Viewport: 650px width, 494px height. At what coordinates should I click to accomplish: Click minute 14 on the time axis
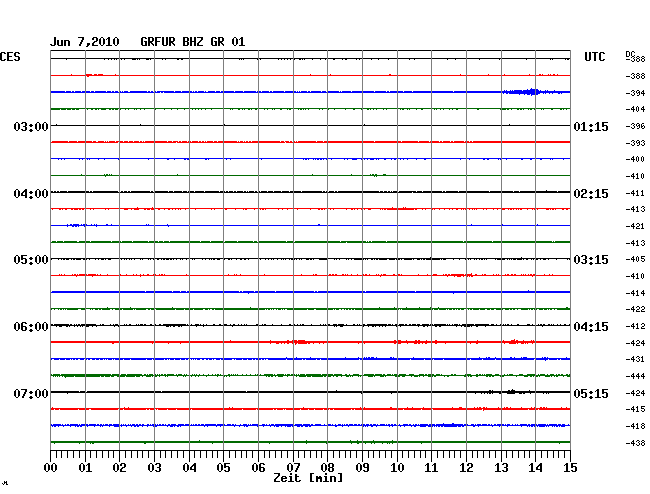click(535, 468)
